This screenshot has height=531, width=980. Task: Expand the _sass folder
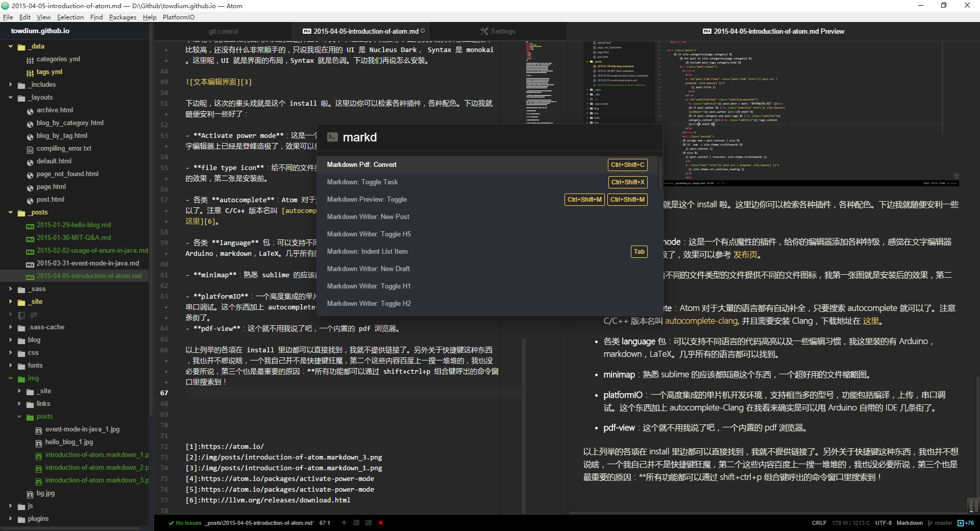pos(11,289)
